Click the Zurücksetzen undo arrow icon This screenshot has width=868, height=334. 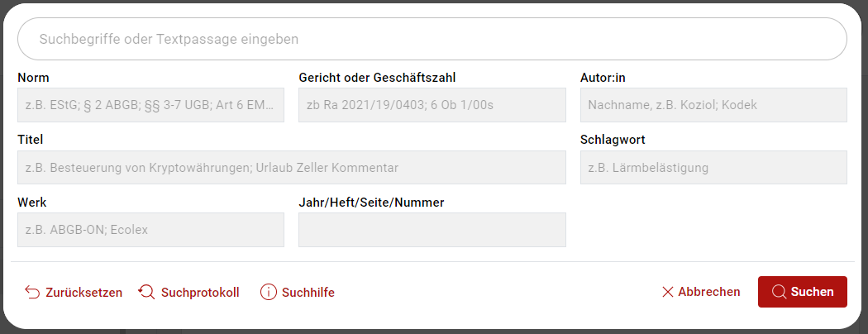(x=32, y=292)
